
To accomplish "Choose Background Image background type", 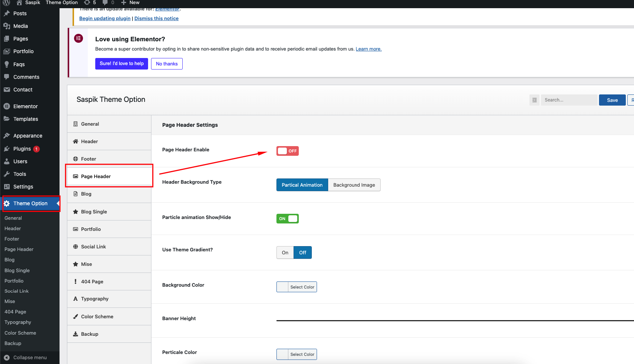I will click(354, 185).
